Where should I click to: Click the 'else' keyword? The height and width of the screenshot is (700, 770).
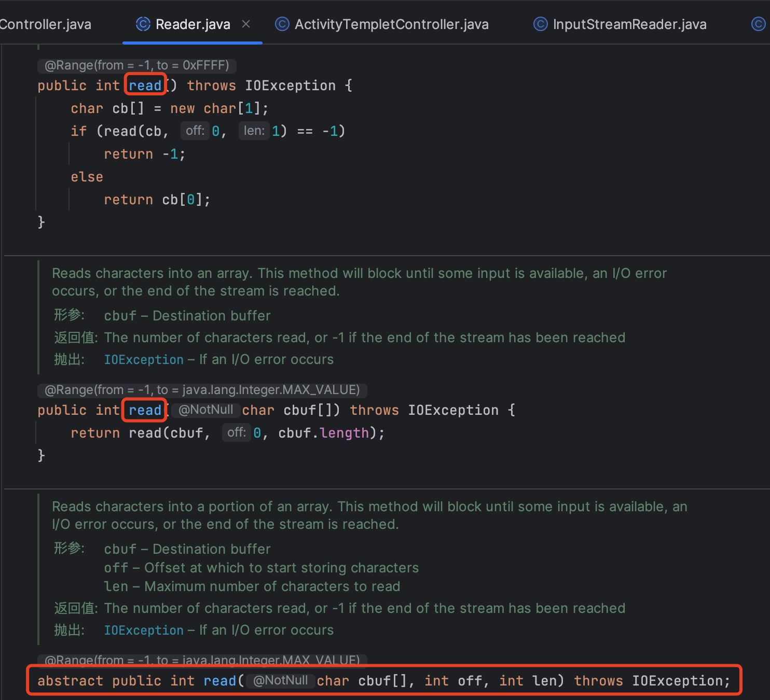point(87,177)
